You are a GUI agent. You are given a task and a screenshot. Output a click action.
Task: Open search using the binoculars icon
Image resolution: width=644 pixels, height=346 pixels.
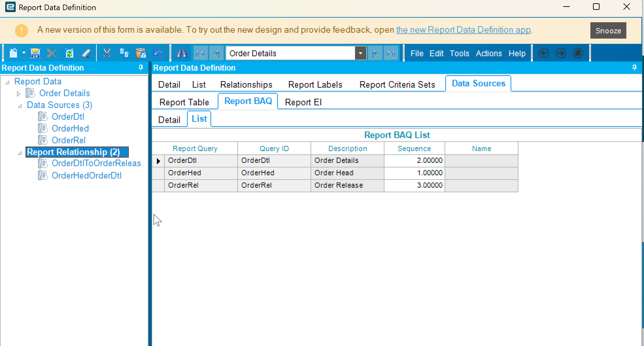tap(182, 53)
